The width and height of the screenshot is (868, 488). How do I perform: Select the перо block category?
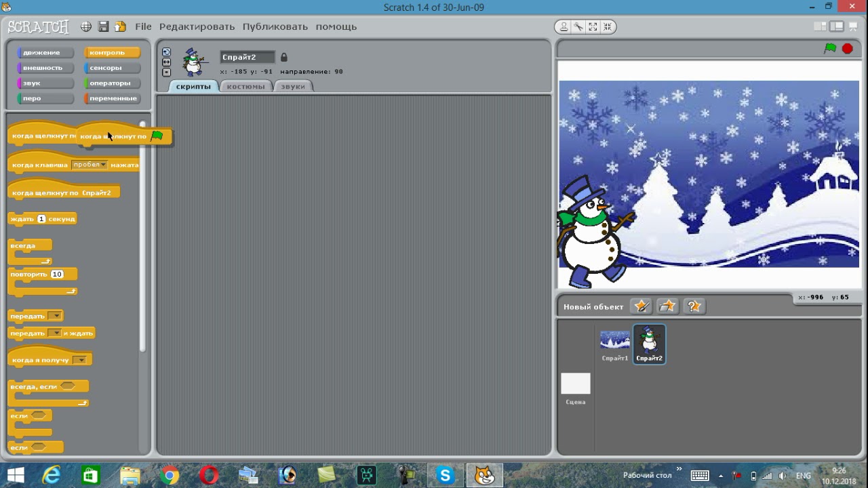point(45,98)
